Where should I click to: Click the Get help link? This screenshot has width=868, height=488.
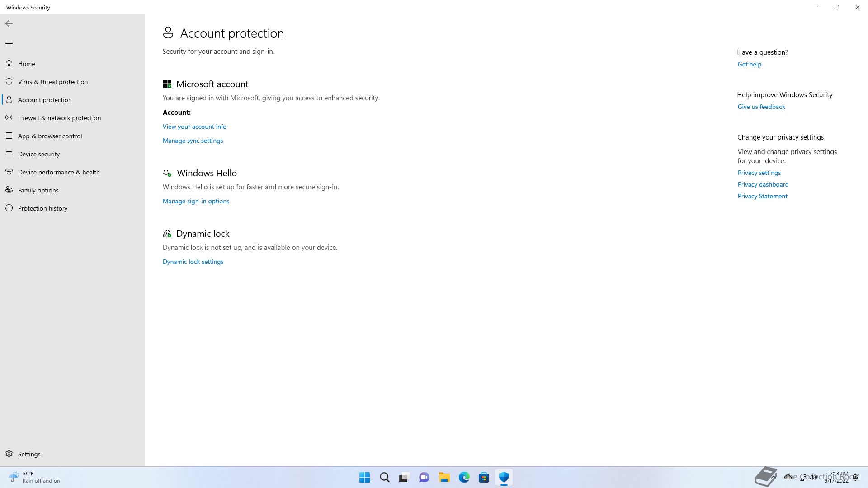click(x=750, y=64)
